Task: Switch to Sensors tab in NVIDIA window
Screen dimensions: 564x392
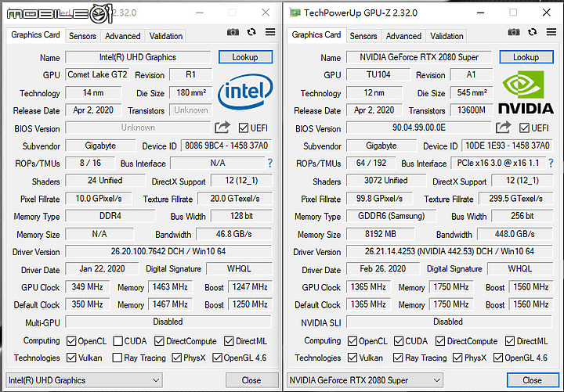Action: [363, 36]
